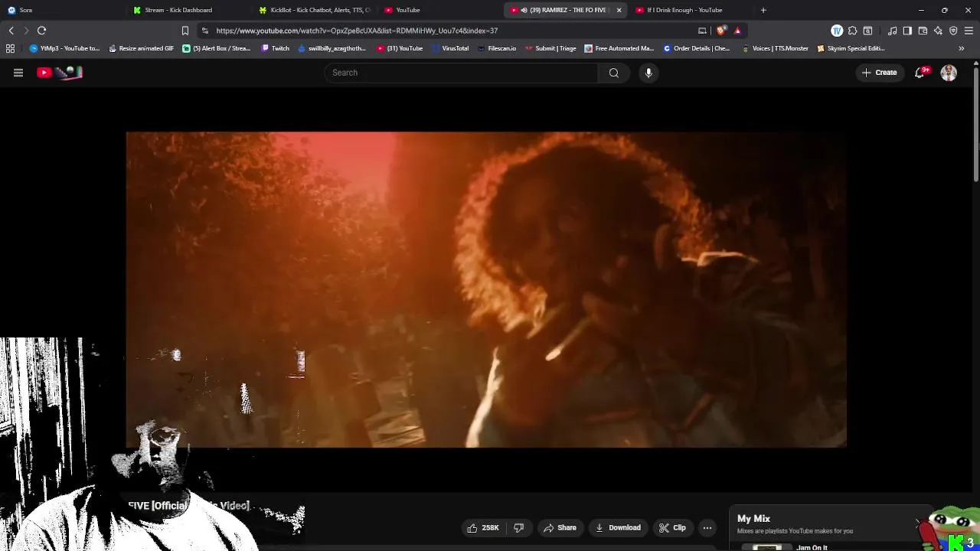Select the RAMIREZ - THE FO FIVE tab
The image size is (980, 551).
[x=567, y=10]
